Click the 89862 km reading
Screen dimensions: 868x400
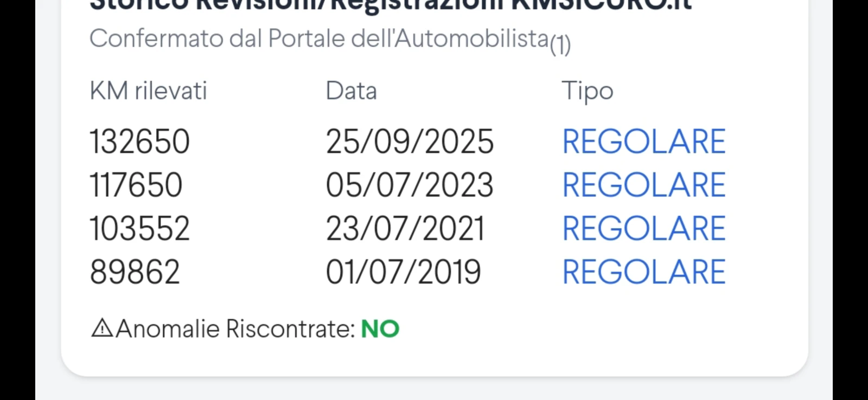(x=135, y=272)
